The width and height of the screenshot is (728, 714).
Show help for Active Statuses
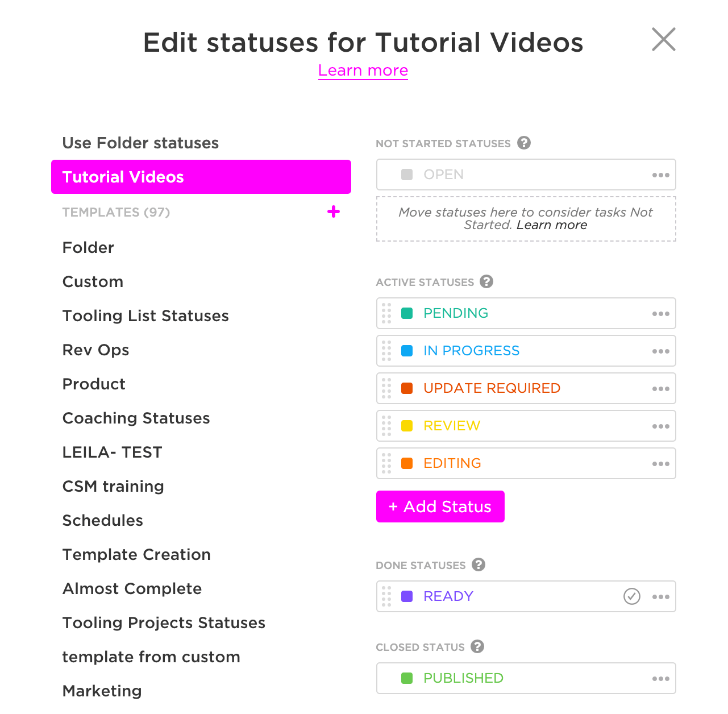coord(486,281)
